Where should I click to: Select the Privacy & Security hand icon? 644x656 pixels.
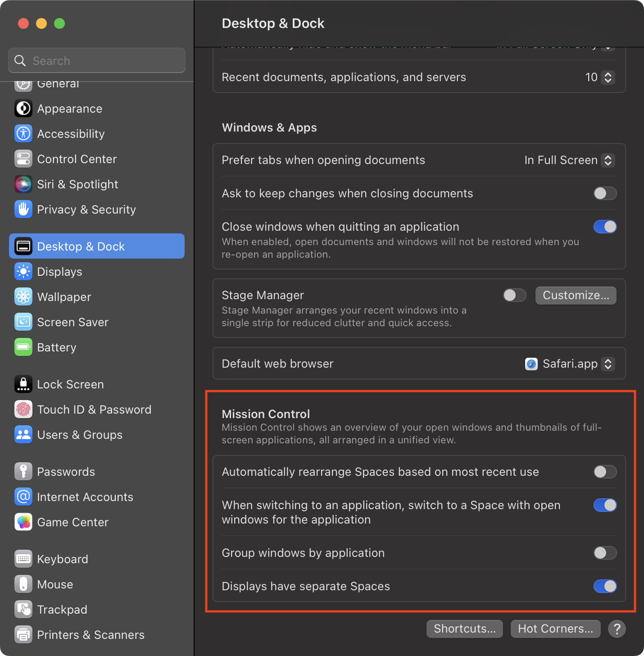(x=23, y=210)
